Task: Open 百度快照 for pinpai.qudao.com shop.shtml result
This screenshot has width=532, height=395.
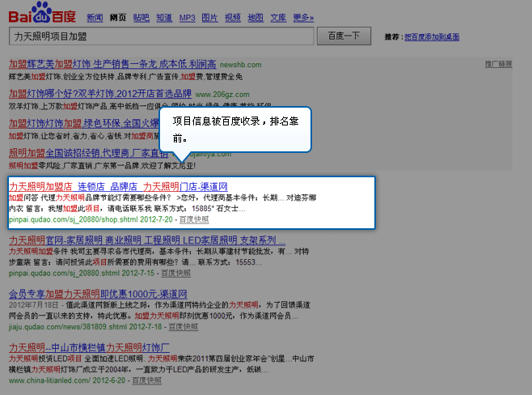Action: [x=194, y=219]
